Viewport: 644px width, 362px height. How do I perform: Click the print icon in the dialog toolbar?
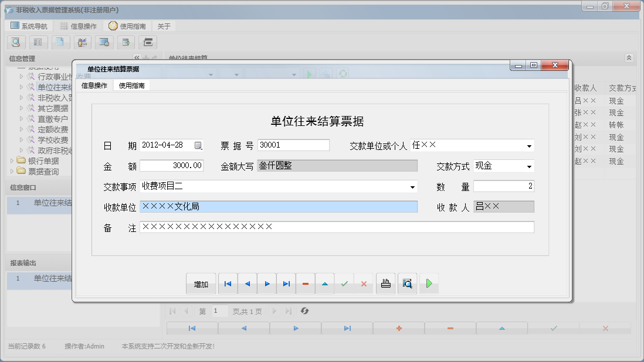[x=385, y=284]
